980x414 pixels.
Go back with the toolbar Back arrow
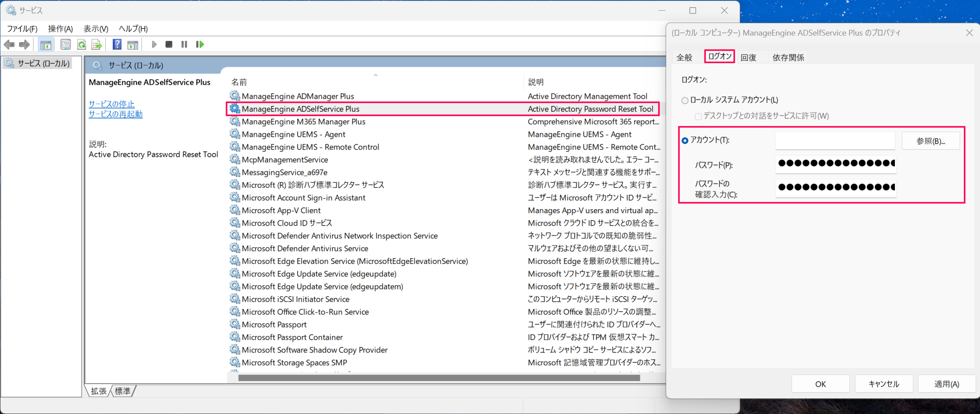(x=9, y=45)
